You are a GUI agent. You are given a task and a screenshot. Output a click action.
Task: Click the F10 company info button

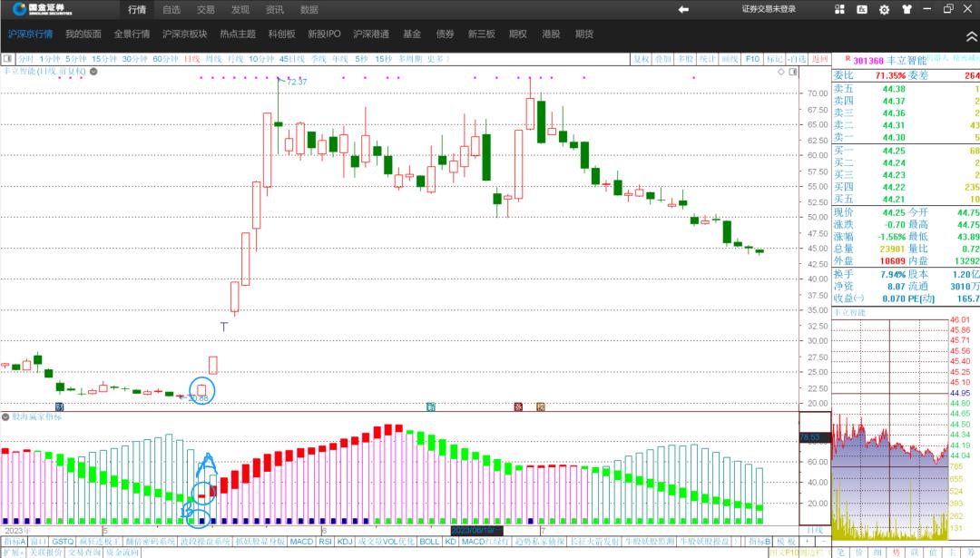coord(752,59)
